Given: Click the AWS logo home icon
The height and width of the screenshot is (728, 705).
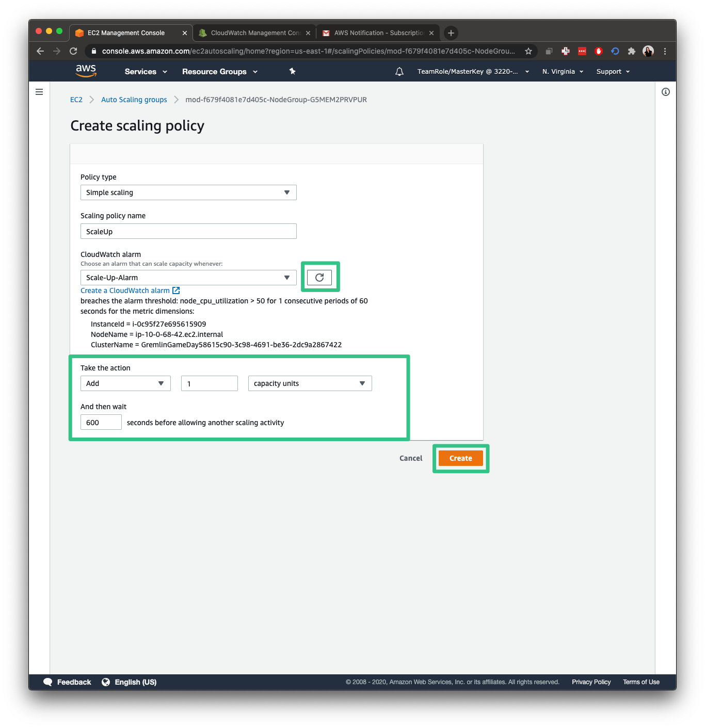Looking at the screenshot, I should 86,71.
